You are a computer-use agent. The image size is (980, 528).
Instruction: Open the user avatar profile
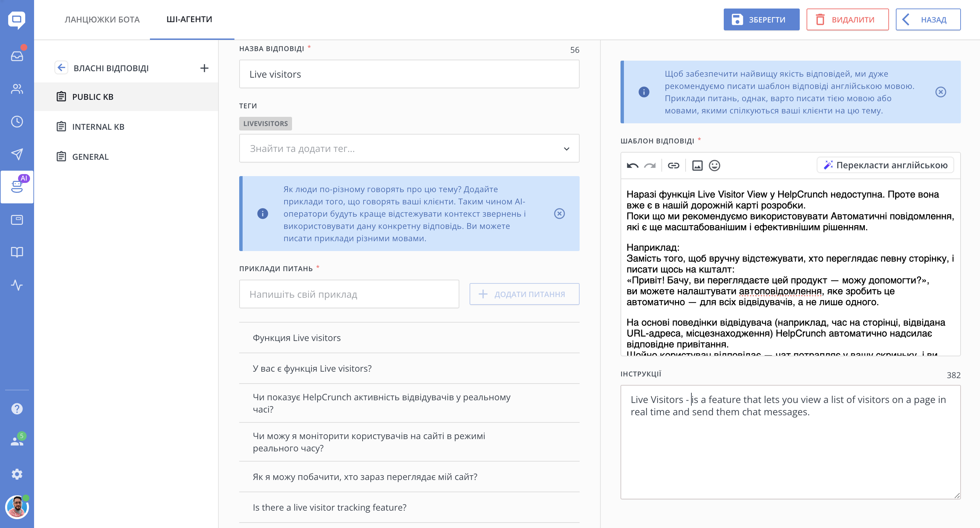[17, 507]
